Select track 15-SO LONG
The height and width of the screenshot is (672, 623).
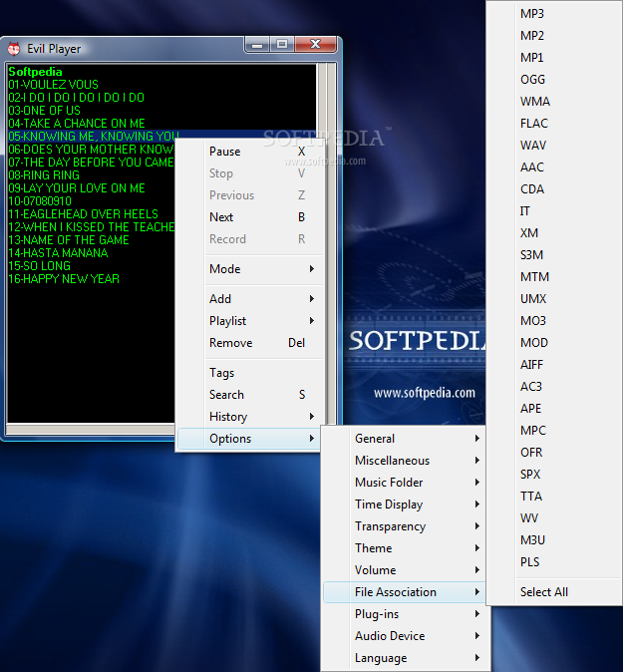coord(40,266)
